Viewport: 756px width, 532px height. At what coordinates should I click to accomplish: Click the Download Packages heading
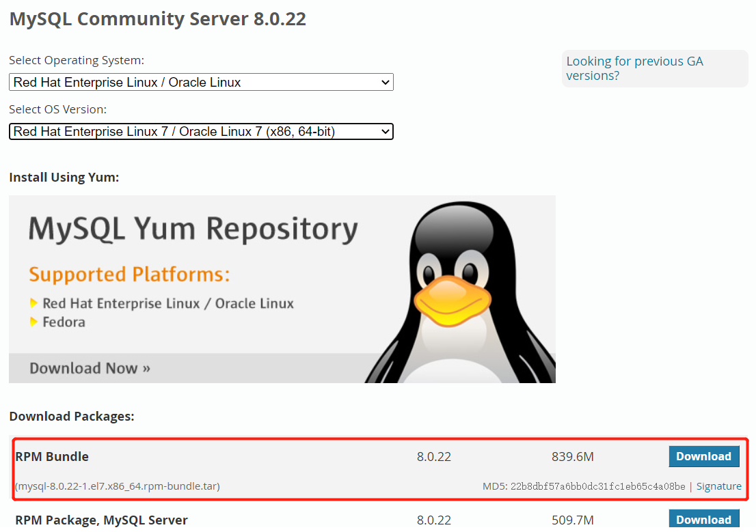tap(72, 417)
